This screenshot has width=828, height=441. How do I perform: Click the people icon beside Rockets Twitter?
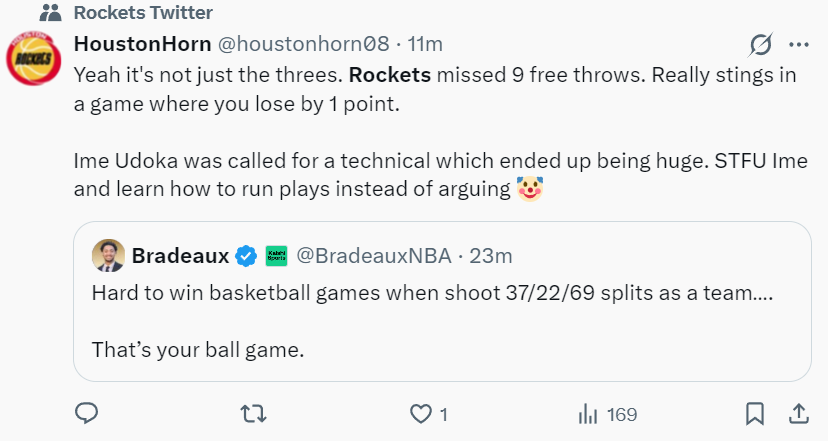point(49,13)
